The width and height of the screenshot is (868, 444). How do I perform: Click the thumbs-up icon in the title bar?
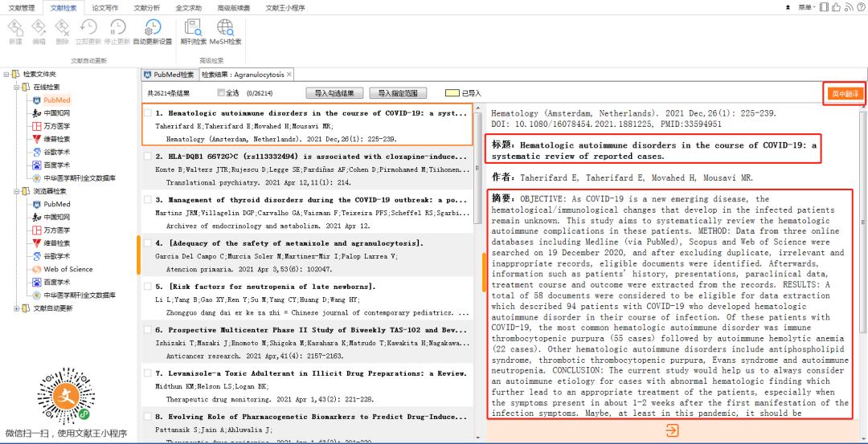836,7
